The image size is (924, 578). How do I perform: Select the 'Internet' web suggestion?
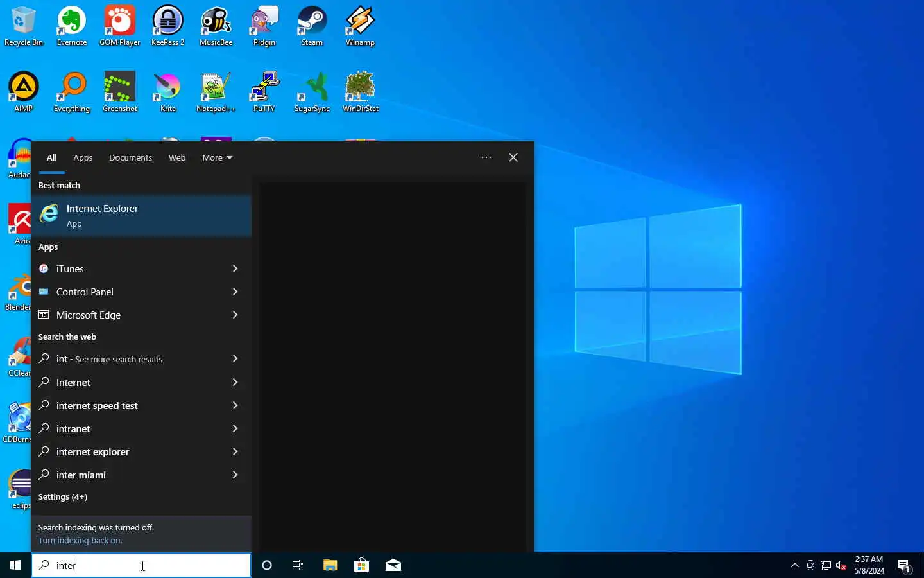coord(125,382)
